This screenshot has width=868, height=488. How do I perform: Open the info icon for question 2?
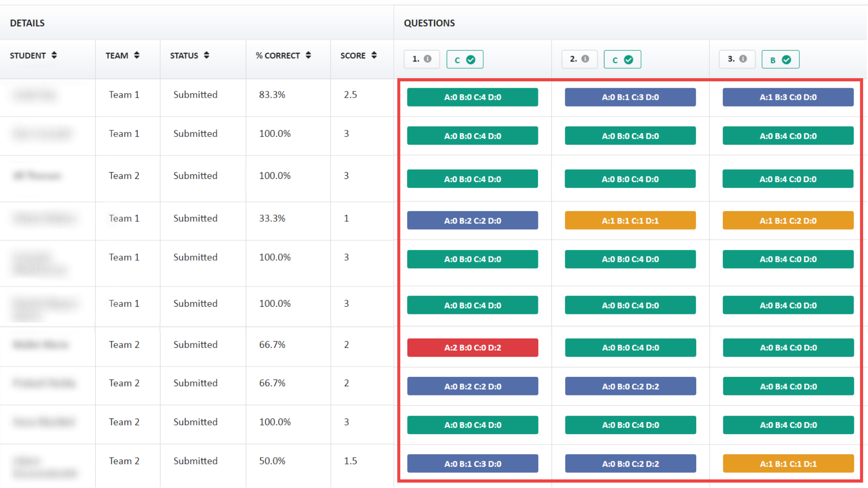(x=586, y=59)
